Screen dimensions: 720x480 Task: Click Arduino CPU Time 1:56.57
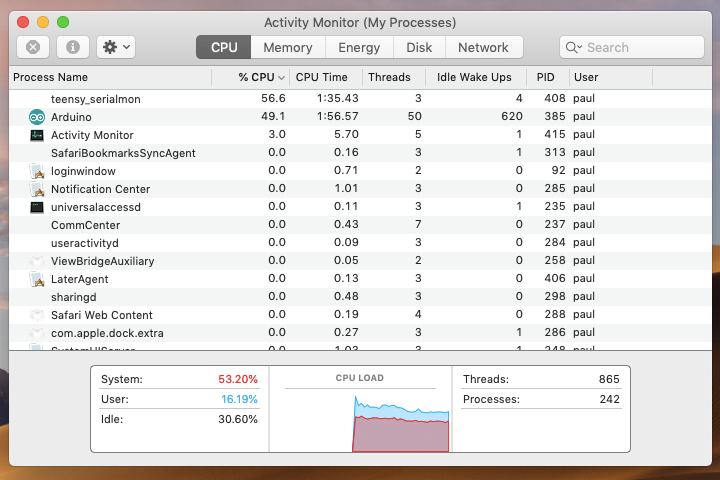click(338, 116)
